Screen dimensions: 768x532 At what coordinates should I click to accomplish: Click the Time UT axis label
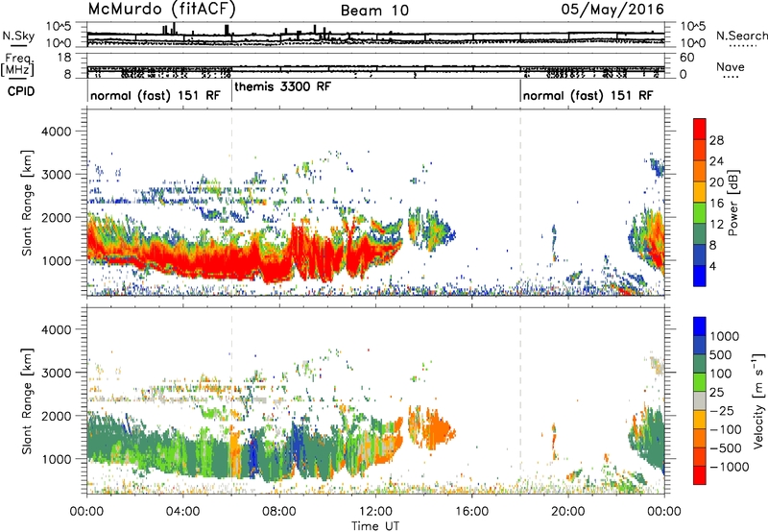coord(375,526)
